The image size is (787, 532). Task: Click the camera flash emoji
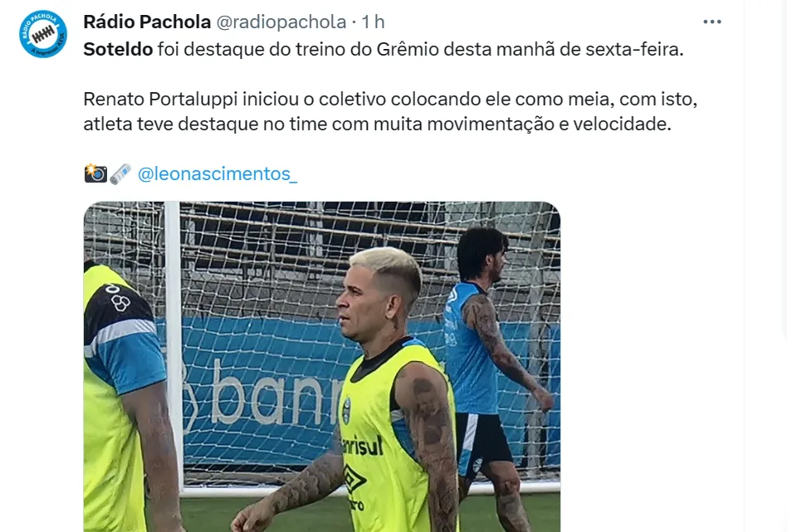[x=95, y=173]
